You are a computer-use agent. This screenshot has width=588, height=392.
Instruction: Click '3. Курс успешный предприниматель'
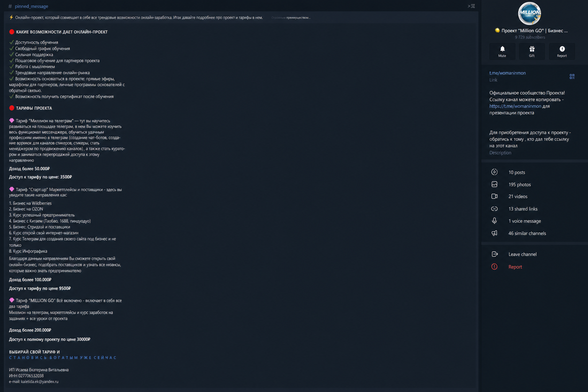pyautogui.click(x=42, y=215)
